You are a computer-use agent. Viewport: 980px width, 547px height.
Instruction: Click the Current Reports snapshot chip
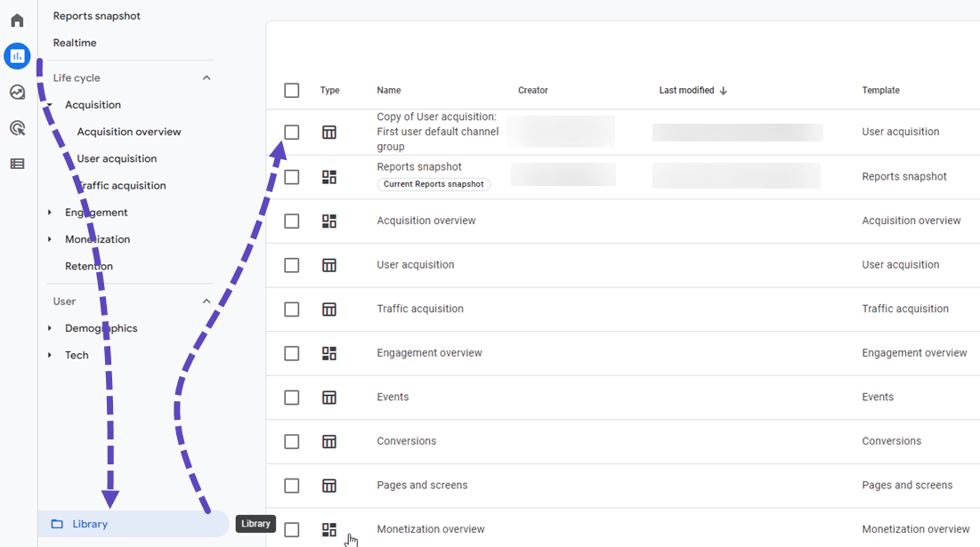(433, 184)
